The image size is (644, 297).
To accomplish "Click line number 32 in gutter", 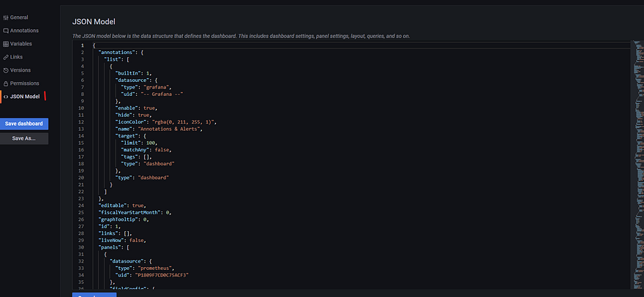I will (x=81, y=261).
